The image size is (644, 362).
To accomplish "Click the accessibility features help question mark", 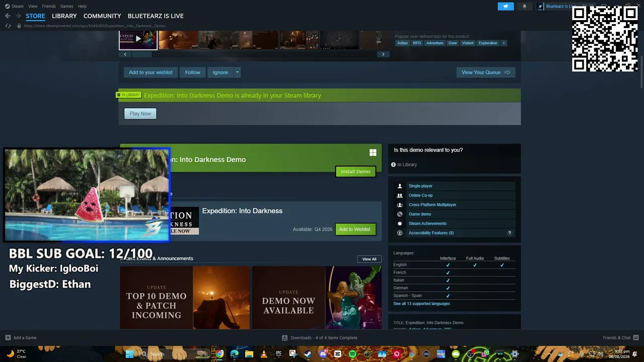I will 509,233.
